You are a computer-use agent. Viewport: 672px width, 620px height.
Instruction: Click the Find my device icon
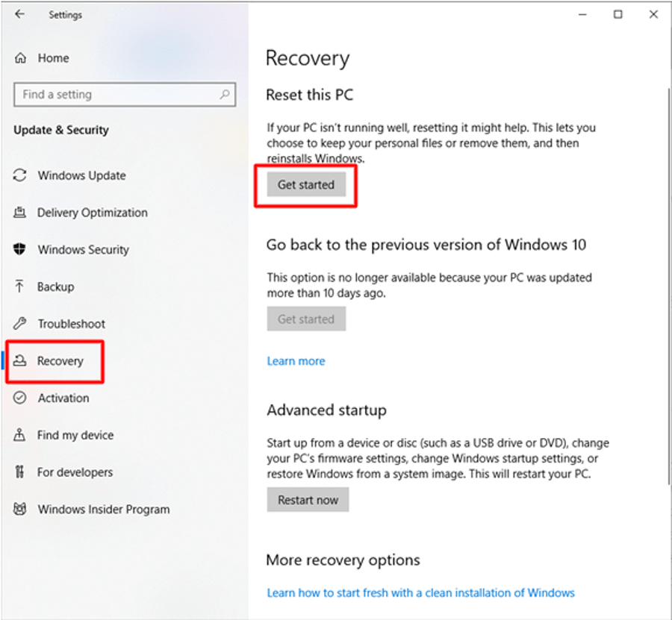tap(19, 435)
